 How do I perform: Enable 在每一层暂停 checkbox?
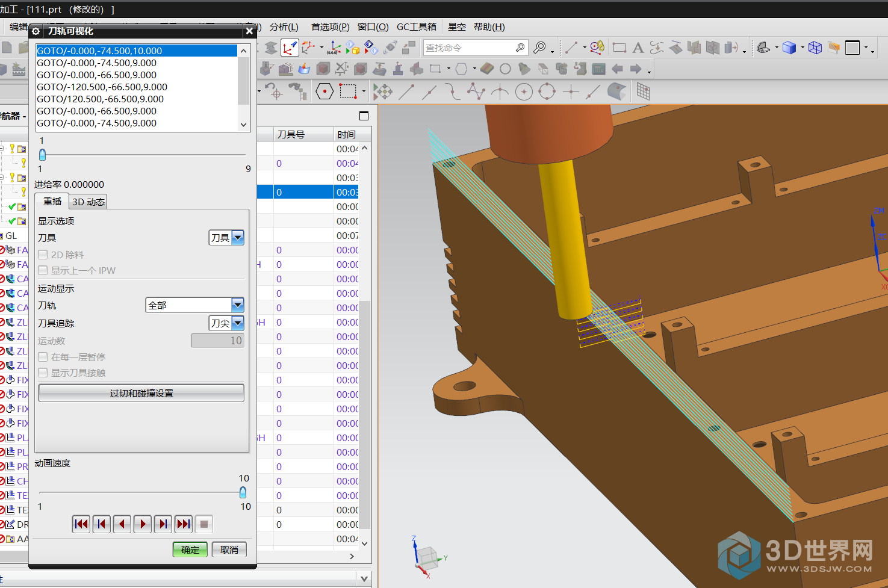point(43,357)
